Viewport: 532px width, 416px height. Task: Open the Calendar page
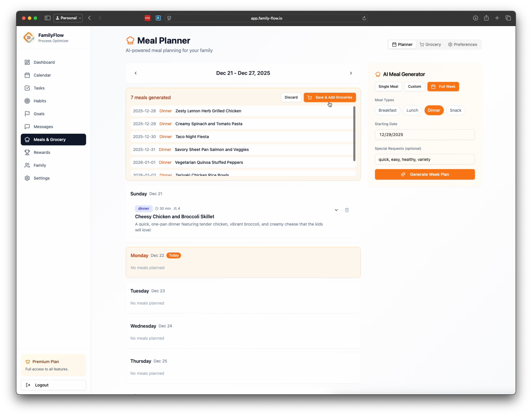point(53,75)
